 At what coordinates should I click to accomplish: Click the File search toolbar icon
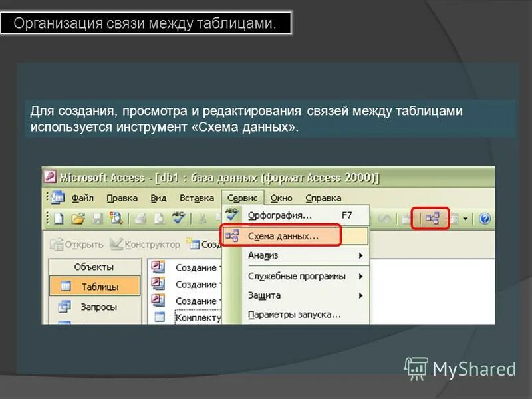(x=116, y=219)
